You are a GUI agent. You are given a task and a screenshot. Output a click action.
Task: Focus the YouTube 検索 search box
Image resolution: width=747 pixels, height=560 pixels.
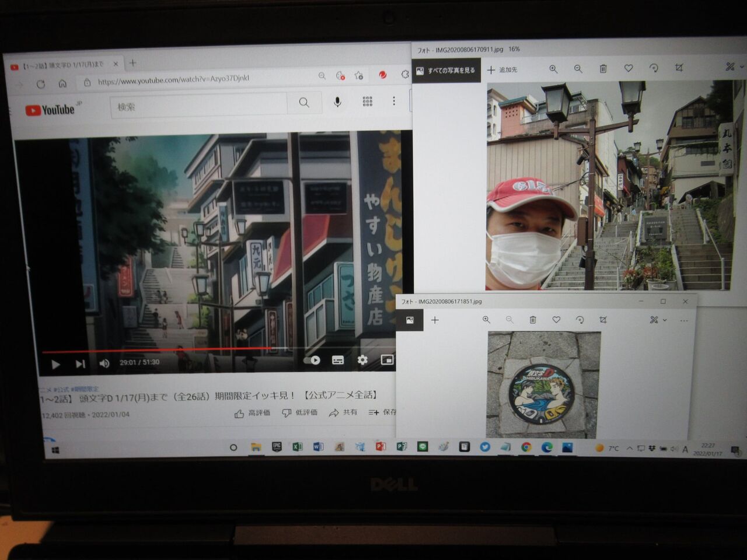(198, 105)
